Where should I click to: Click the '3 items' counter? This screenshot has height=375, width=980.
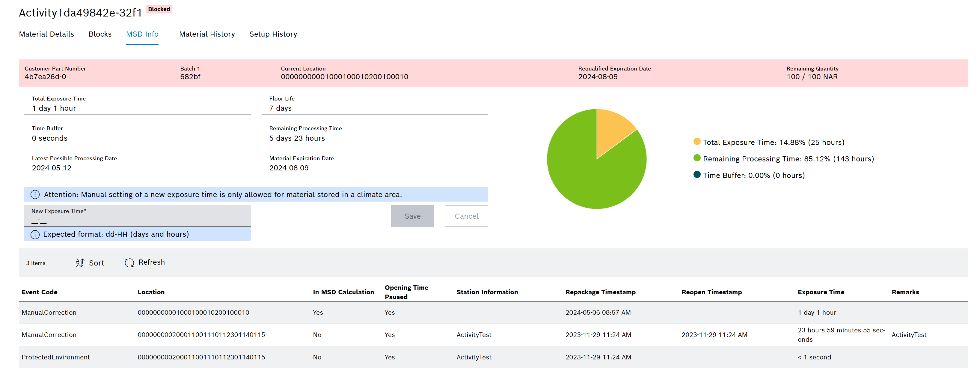pos(36,263)
